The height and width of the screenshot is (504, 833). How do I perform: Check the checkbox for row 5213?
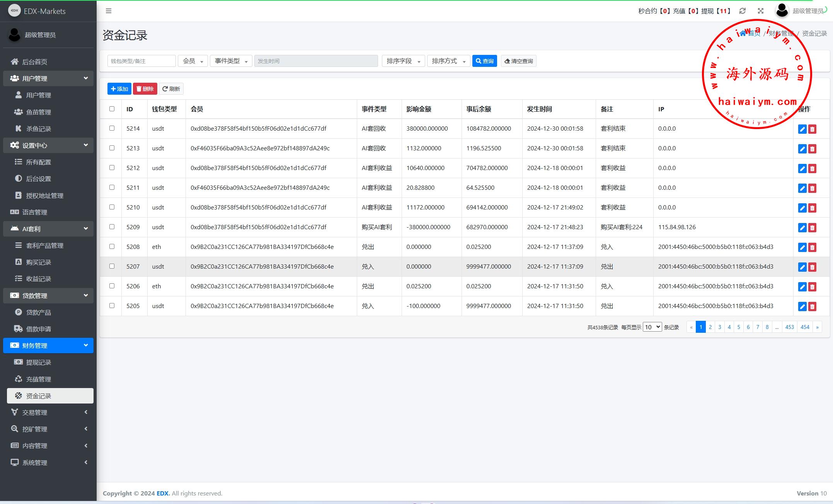112,148
